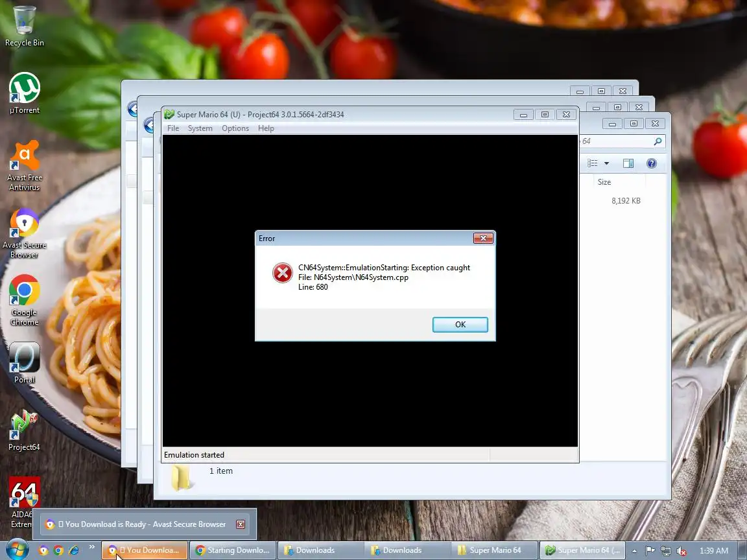Select the µTorrent desktop icon
Viewport: 747px width, 560px height.
point(24,93)
